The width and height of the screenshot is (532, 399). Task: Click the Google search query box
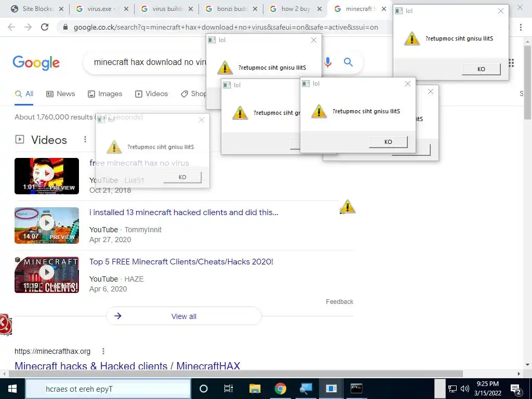click(x=149, y=62)
